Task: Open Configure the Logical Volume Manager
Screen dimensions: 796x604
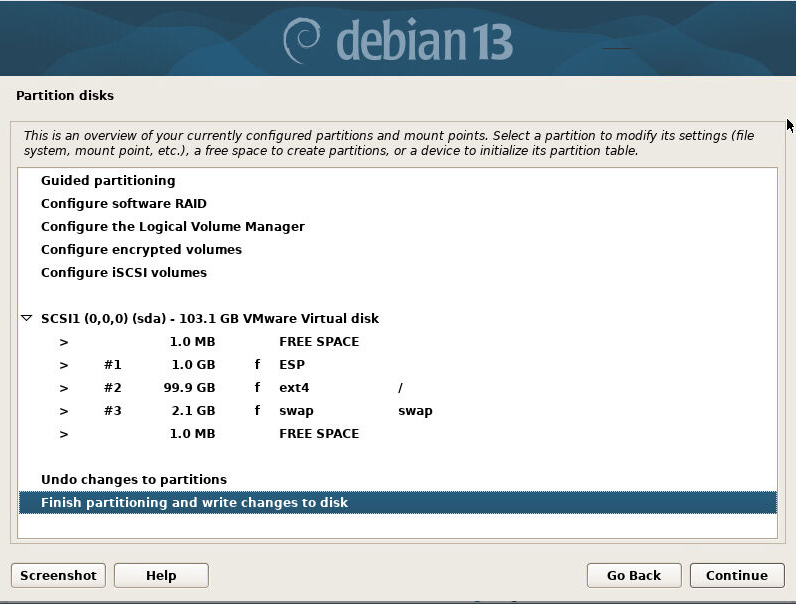Action: click(397, 226)
